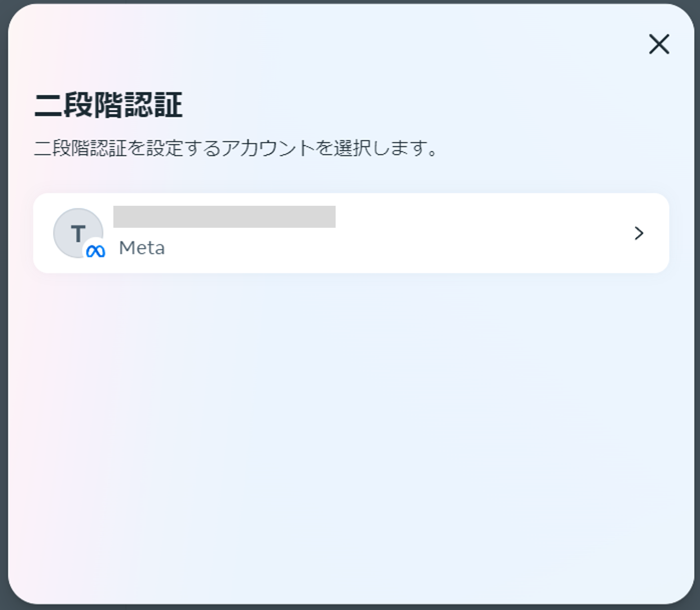Click the gray "T" account avatar
Image resolution: width=700 pixels, height=610 pixels.
pyautogui.click(x=77, y=231)
